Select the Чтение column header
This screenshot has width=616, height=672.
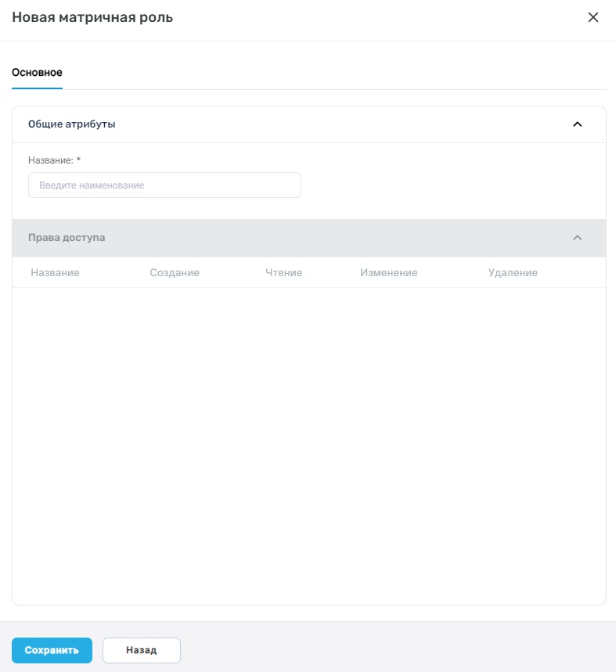point(284,272)
